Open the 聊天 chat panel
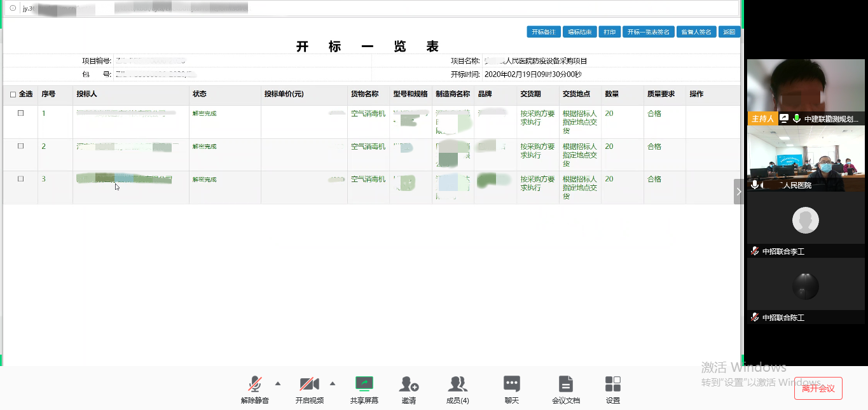Viewport: 868px width, 410px height. coord(511,385)
